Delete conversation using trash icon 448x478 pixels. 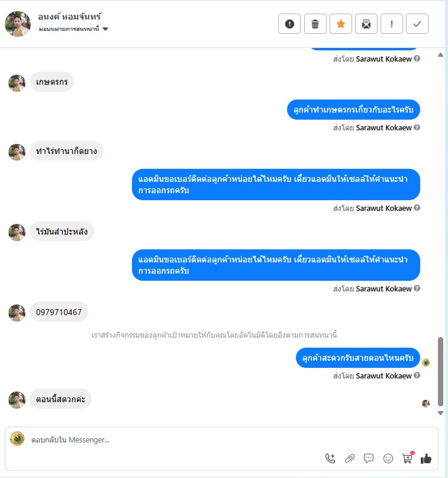point(315,24)
